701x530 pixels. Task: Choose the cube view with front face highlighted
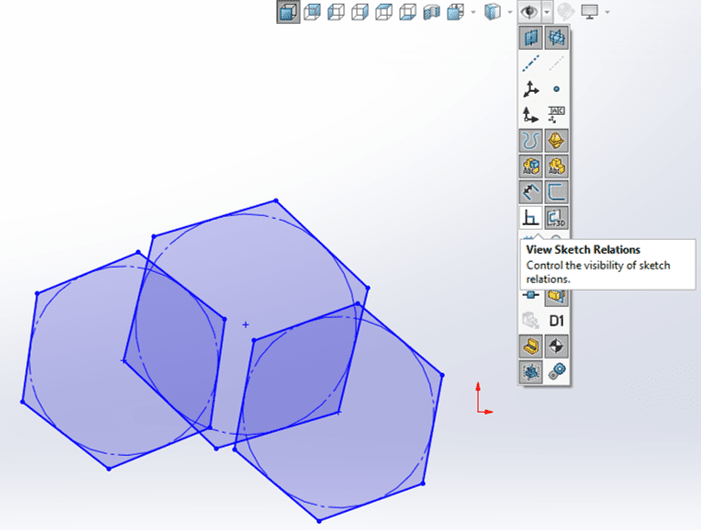pos(312,12)
